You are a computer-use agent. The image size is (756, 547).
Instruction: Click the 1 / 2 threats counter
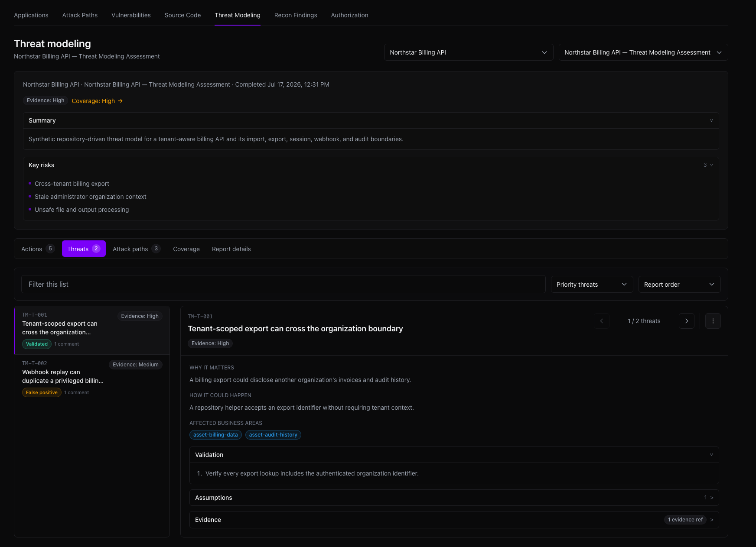[644, 321]
